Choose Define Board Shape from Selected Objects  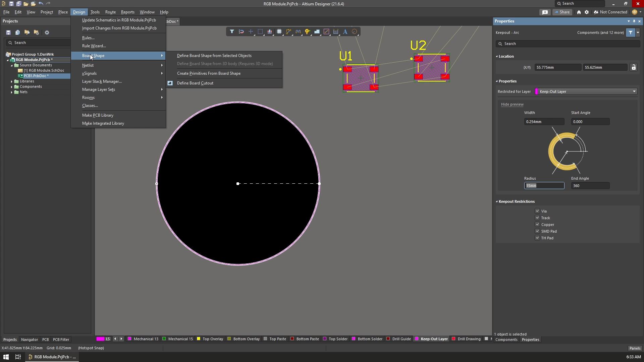[x=214, y=56]
